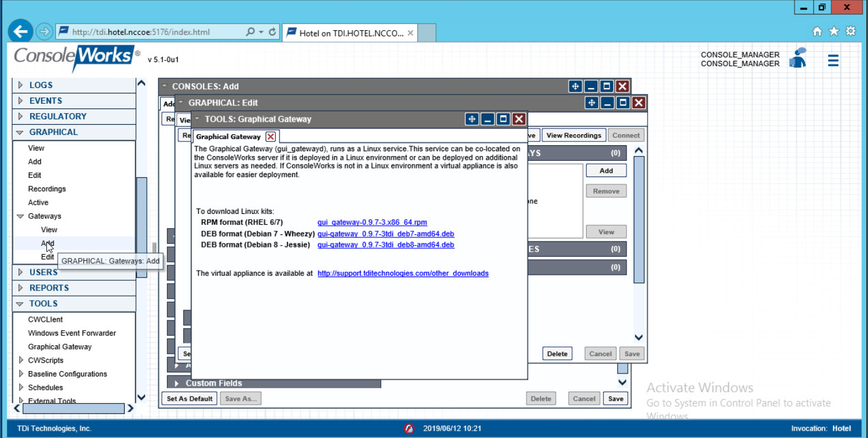Image resolution: width=868 pixels, height=438 pixels.
Task: Click sidebar vertical scrollbar up arrow
Action: click(141, 84)
